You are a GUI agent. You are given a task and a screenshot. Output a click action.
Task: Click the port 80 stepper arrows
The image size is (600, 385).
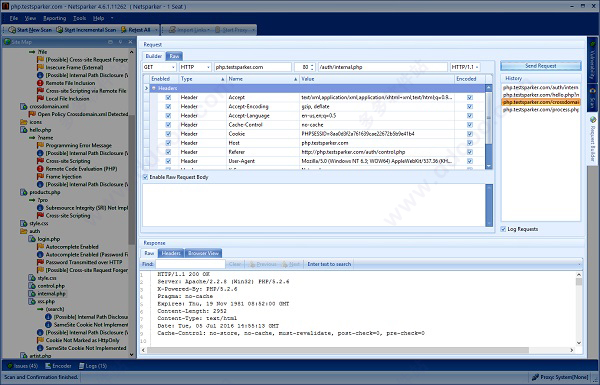pyautogui.click(x=312, y=67)
